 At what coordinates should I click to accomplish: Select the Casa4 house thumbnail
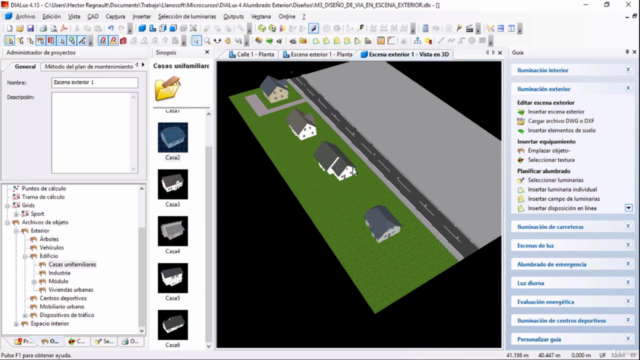173,231
